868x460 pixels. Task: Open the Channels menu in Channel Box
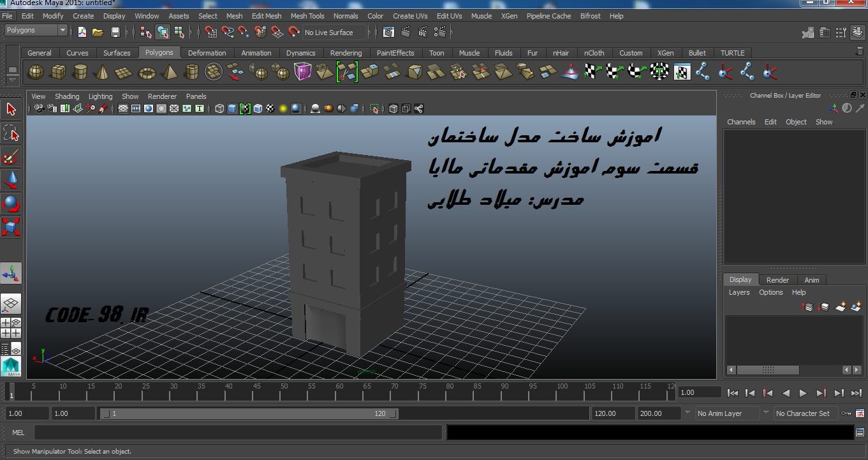click(741, 122)
